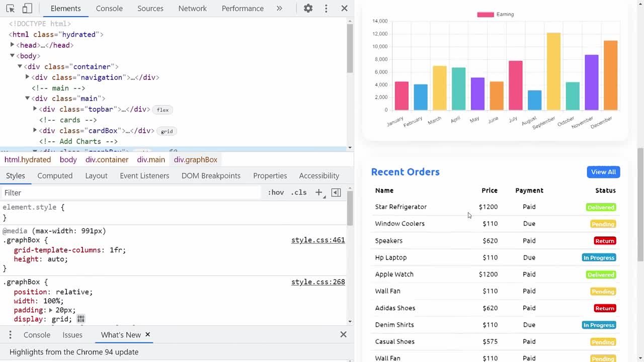Screen dimensions: 644x362
Task: Expand the cardBox div node
Action: 35,130
